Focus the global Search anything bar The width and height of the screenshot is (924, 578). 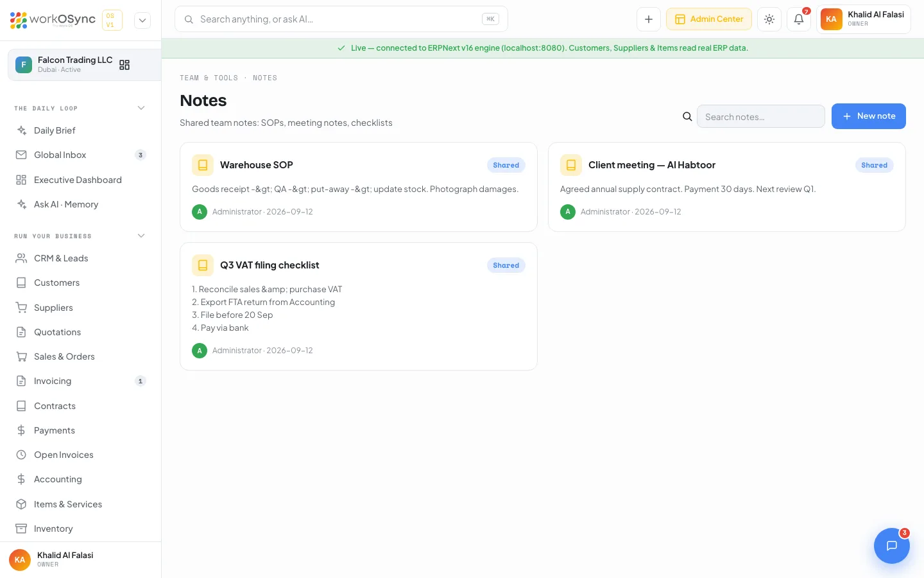point(341,19)
